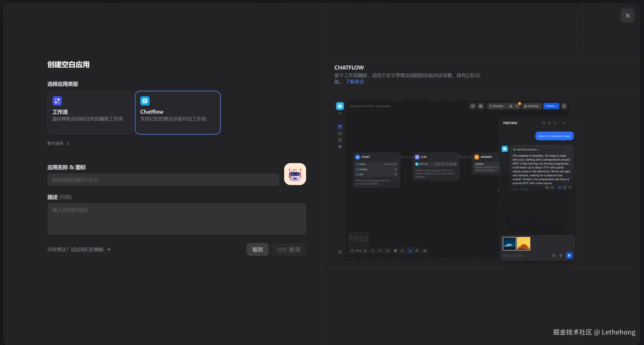The height and width of the screenshot is (345, 644).
Task: Open the Publish dropdown in the preview image
Action: click(551, 106)
